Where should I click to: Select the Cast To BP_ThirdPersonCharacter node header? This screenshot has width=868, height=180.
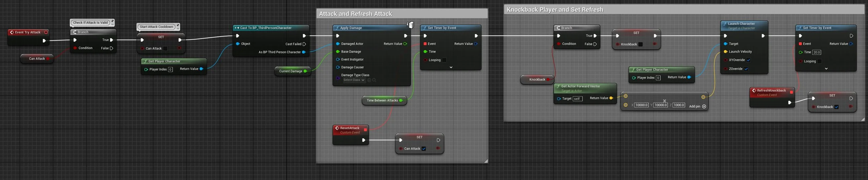pyautogui.click(x=270, y=28)
